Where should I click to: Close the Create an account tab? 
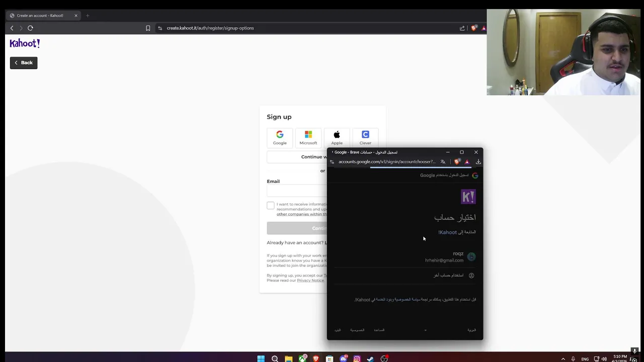click(76, 16)
